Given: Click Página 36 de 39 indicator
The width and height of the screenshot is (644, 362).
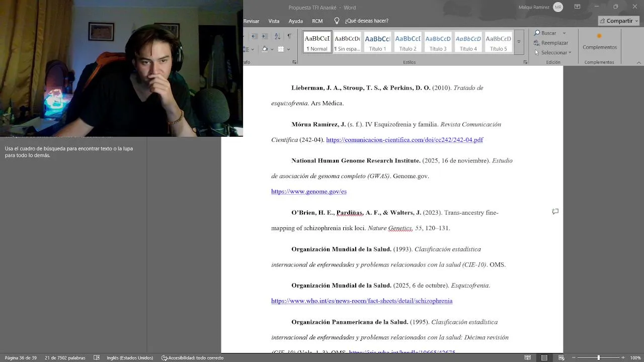Looking at the screenshot, I should (x=21, y=358).
